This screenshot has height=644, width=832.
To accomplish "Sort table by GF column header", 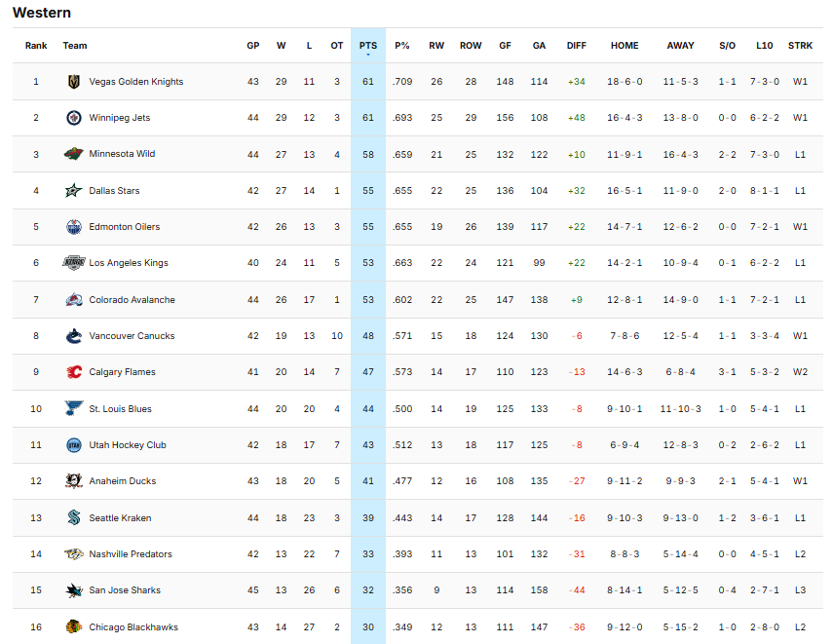I will click(505, 46).
